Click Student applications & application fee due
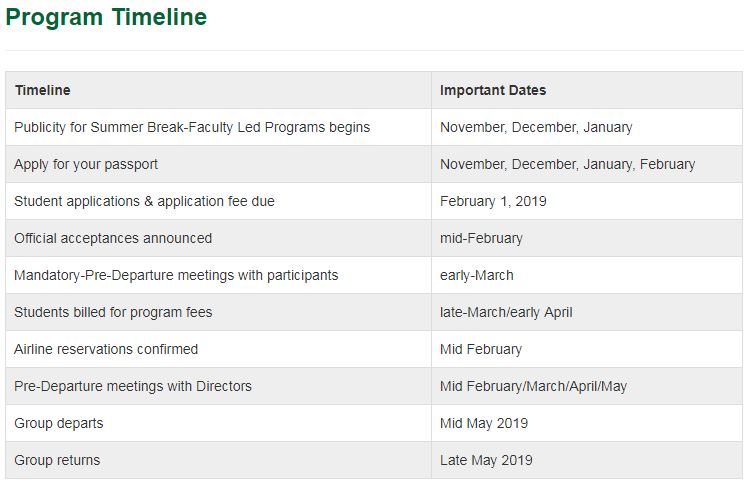Screen dimensions: 750x490 click(144, 201)
